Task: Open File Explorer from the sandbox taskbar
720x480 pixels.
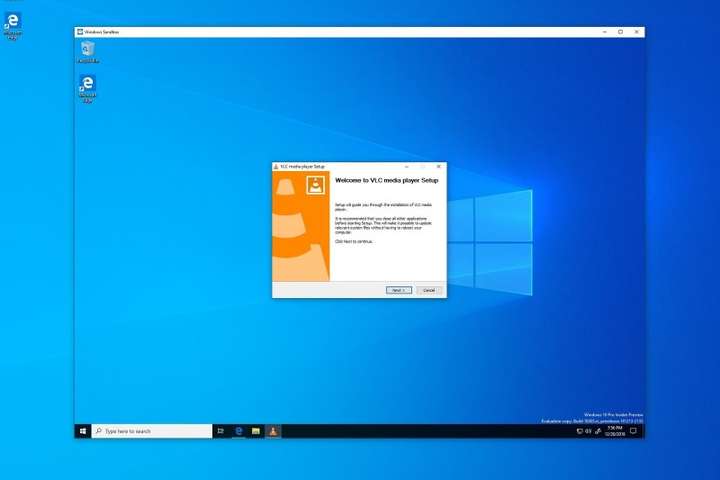Action: click(x=256, y=431)
